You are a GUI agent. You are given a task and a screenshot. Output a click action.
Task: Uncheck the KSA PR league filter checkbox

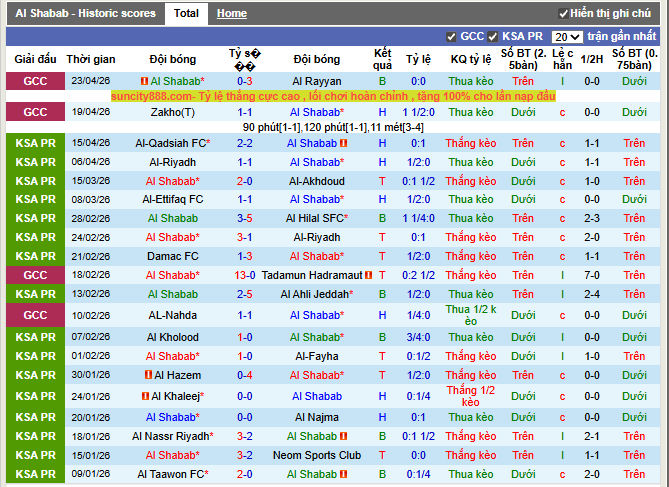coord(493,36)
